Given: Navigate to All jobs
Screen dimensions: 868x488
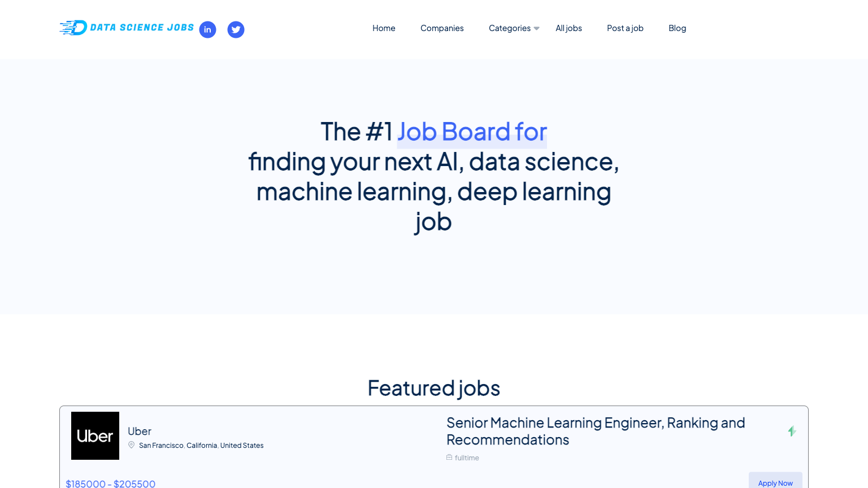Looking at the screenshot, I should click(568, 28).
